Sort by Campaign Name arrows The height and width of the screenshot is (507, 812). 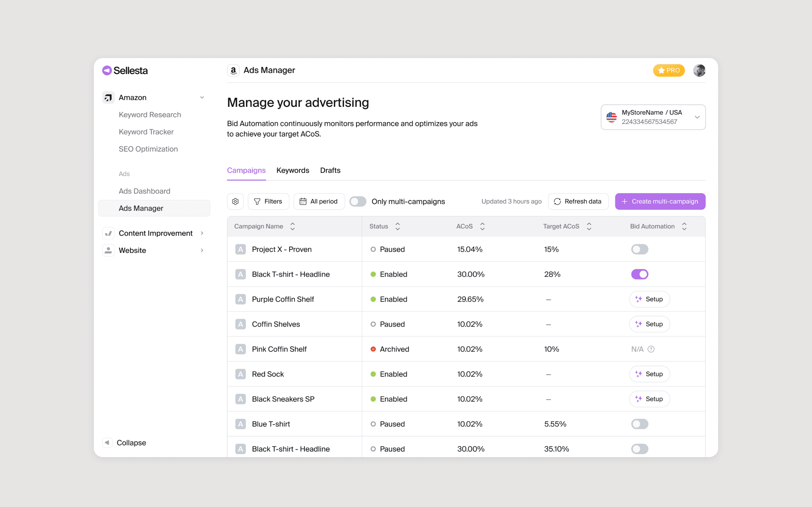(293, 226)
